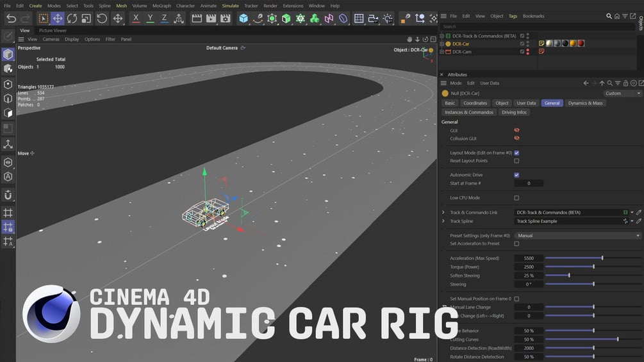Click Attributes panel up arrow
This screenshot has height=362, width=644.
tap(602, 83)
